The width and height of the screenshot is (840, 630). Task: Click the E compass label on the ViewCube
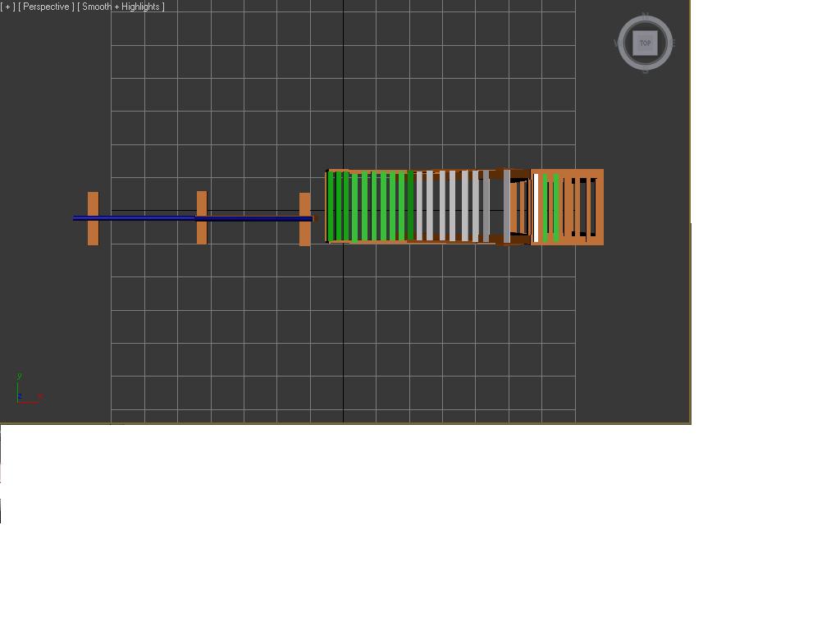coord(672,43)
